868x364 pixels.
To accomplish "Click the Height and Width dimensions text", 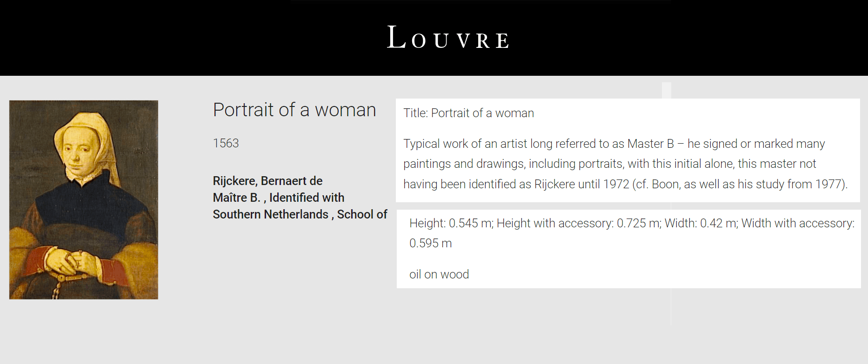I will [632, 233].
